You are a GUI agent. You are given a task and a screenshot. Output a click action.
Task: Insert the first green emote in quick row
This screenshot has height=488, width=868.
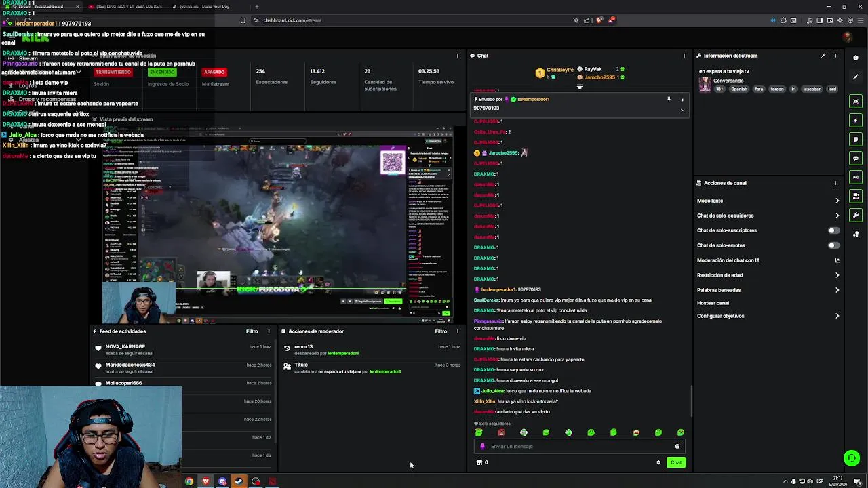click(479, 432)
